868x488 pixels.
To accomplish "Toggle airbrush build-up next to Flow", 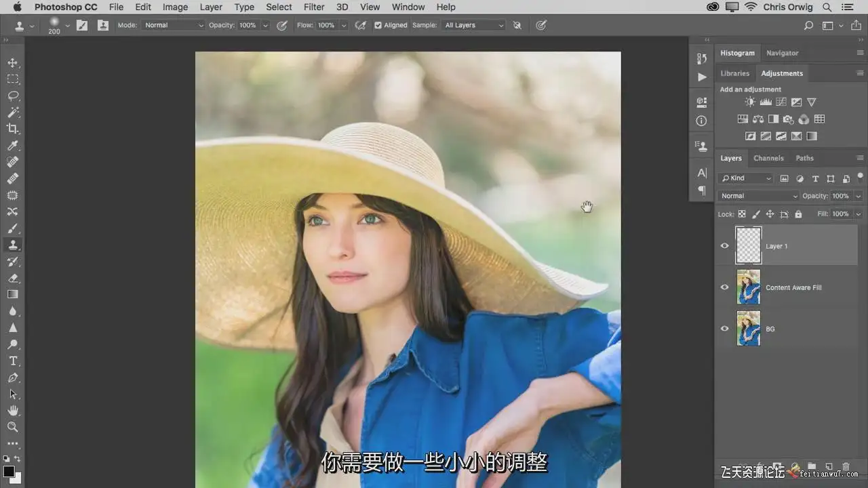I will [361, 26].
